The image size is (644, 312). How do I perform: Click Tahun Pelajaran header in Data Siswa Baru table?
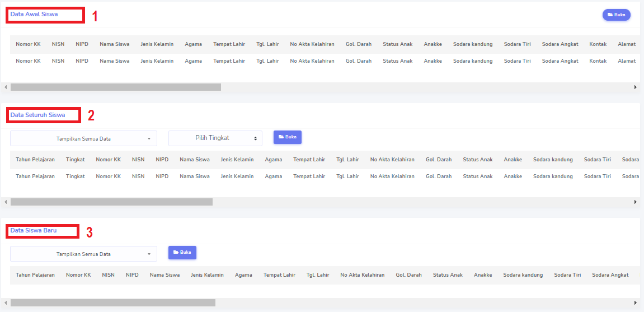click(x=35, y=275)
